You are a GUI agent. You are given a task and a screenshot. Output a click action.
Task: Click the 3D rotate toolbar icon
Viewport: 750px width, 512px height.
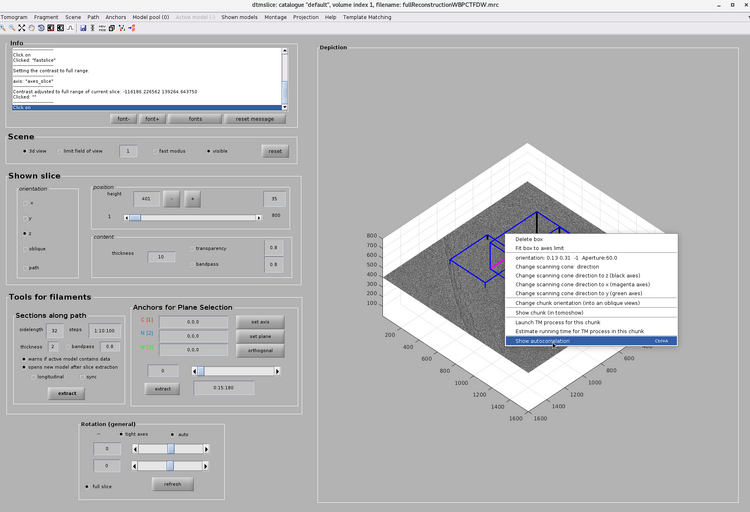click(x=41, y=28)
